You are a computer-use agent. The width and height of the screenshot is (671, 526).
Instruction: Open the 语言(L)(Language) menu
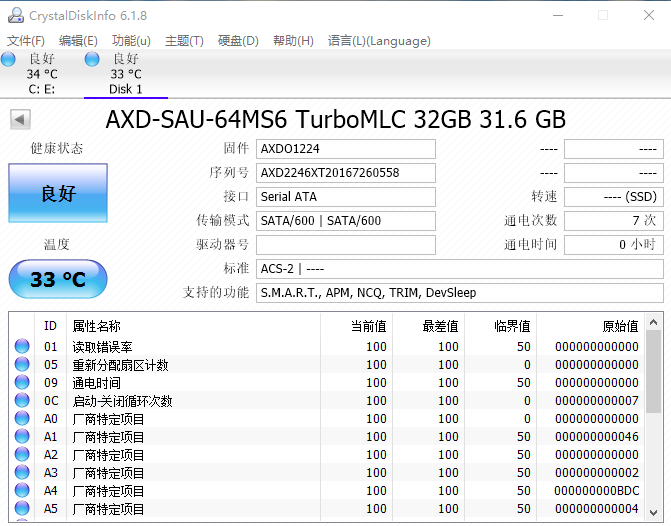click(379, 41)
